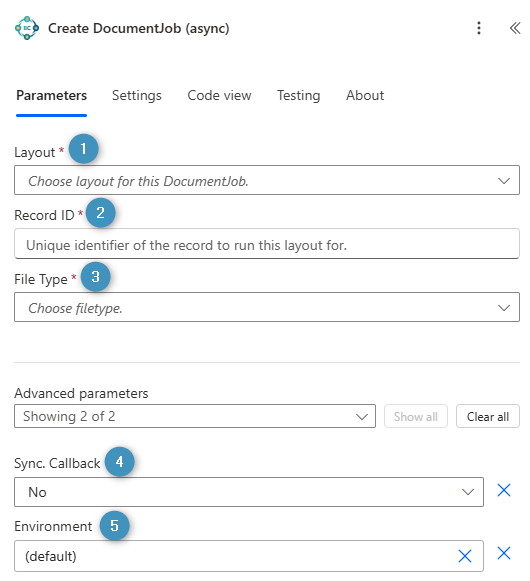Open the Sync. Callback dropdown
The height and width of the screenshot is (581, 530).
[249, 492]
